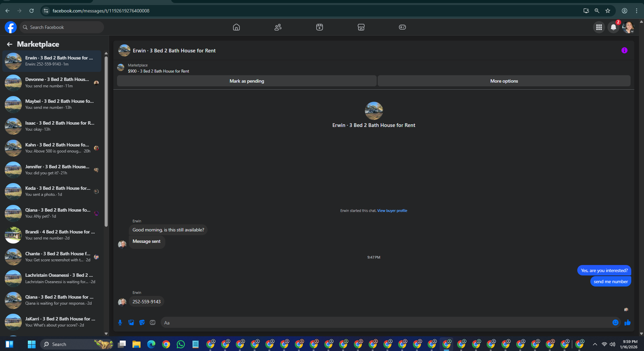Open Keda conversation in chat list
The width and height of the screenshot is (644, 351).
tap(52, 191)
